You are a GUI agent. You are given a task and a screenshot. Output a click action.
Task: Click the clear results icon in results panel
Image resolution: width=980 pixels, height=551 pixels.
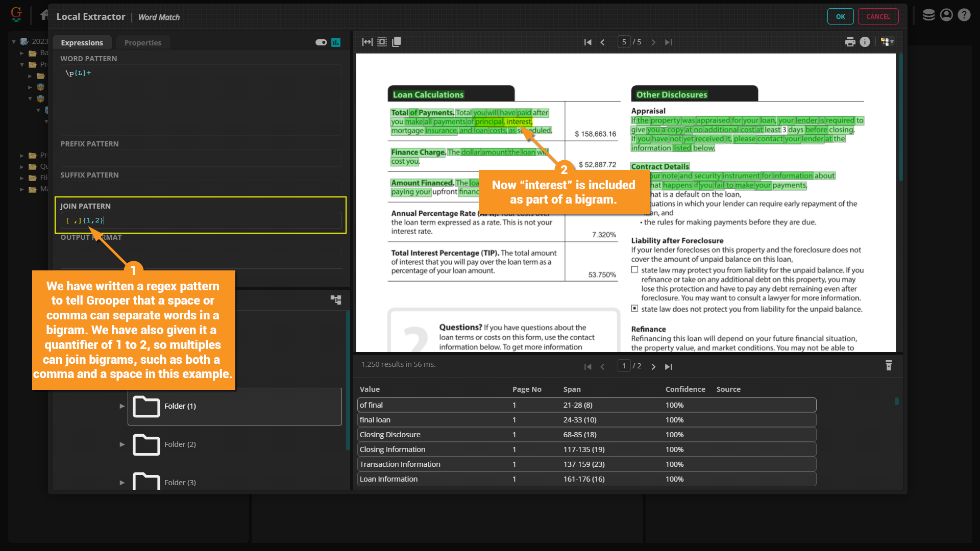(x=889, y=365)
